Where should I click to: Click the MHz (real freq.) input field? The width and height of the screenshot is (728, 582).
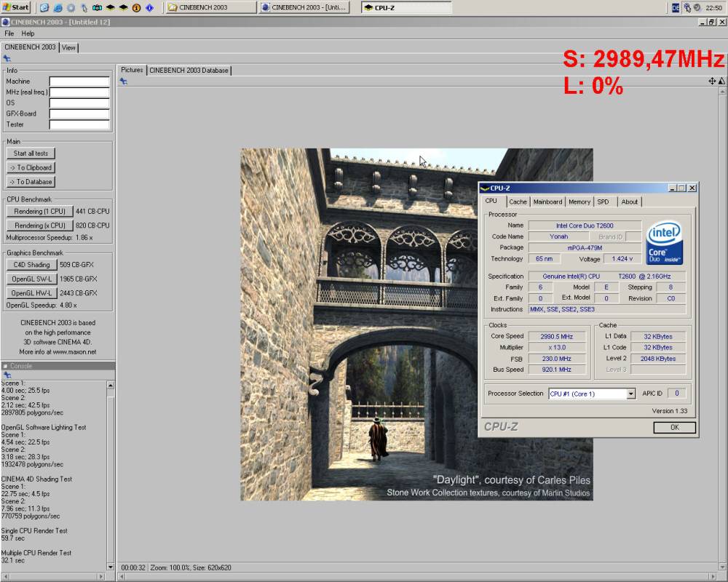79,92
